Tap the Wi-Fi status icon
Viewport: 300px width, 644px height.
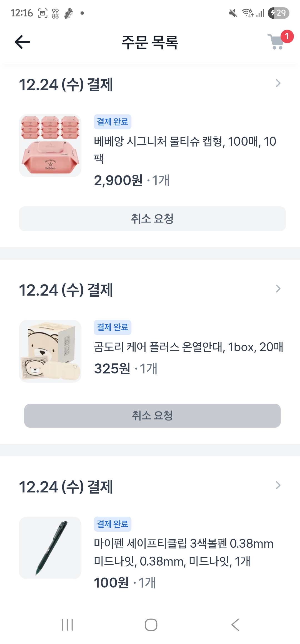coord(247,13)
